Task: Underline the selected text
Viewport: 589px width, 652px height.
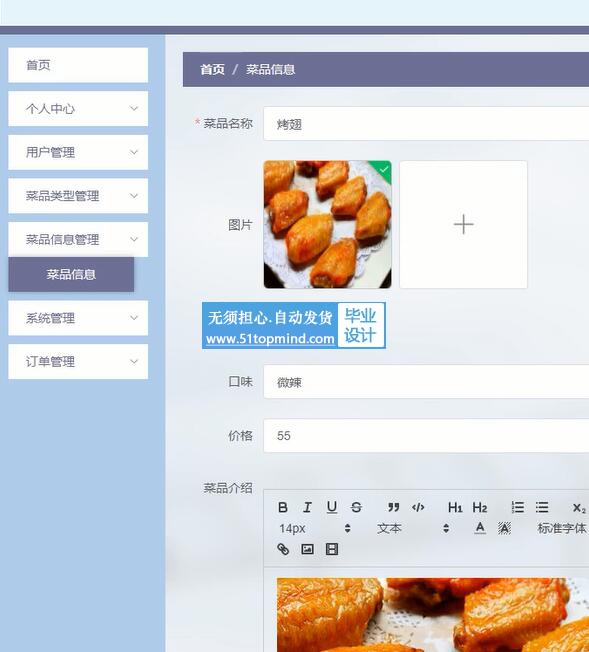Action: pos(332,507)
